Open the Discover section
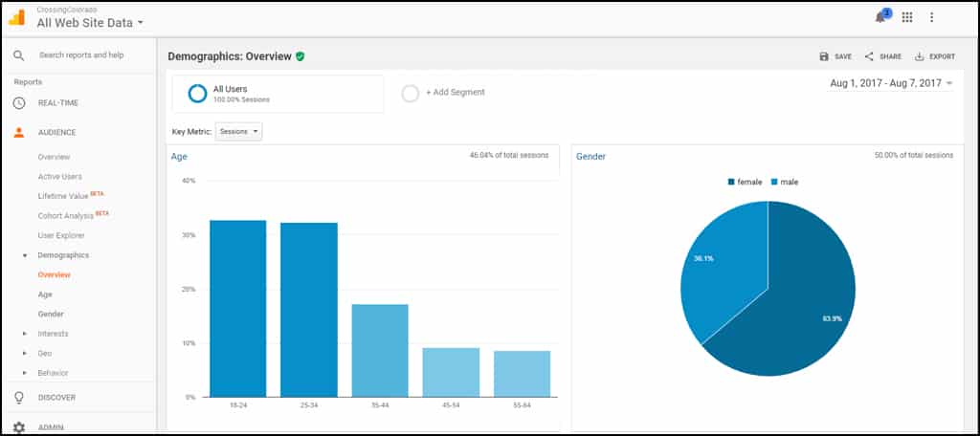980x436 pixels. [x=56, y=398]
